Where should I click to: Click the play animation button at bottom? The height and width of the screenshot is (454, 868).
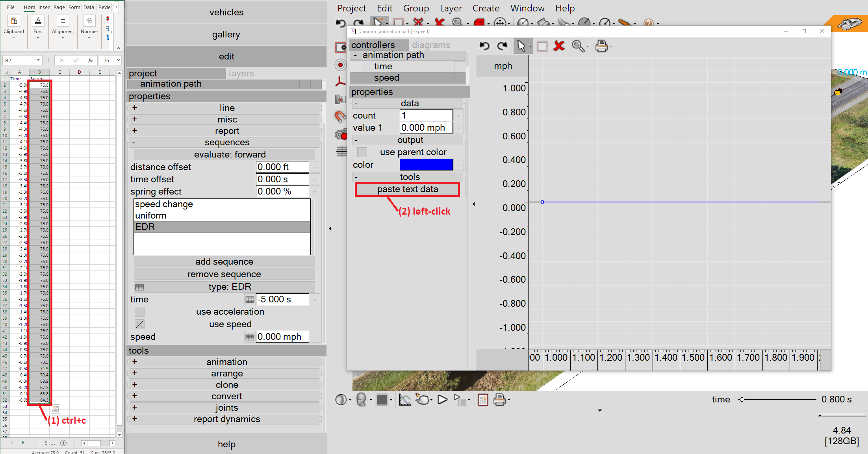tap(442, 400)
